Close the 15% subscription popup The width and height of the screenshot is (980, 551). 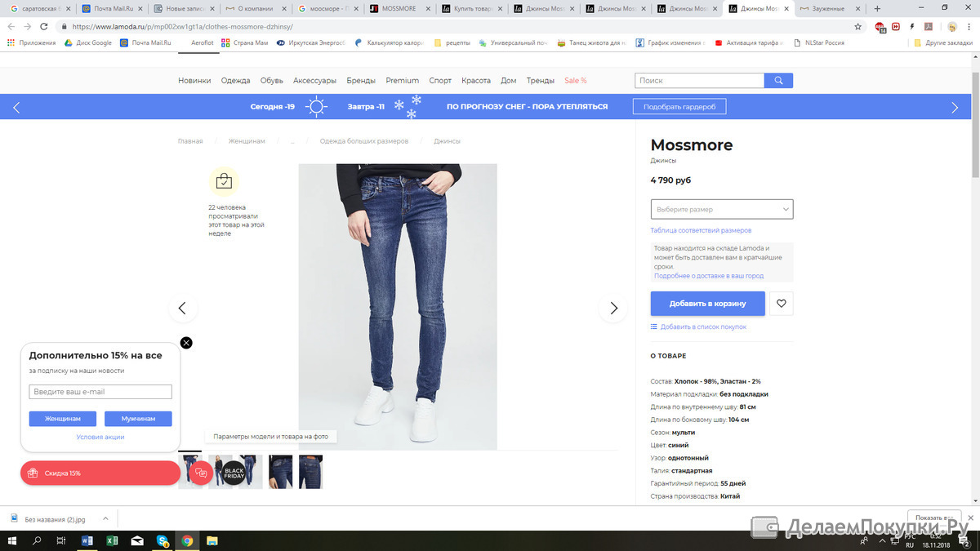pyautogui.click(x=186, y=343)
